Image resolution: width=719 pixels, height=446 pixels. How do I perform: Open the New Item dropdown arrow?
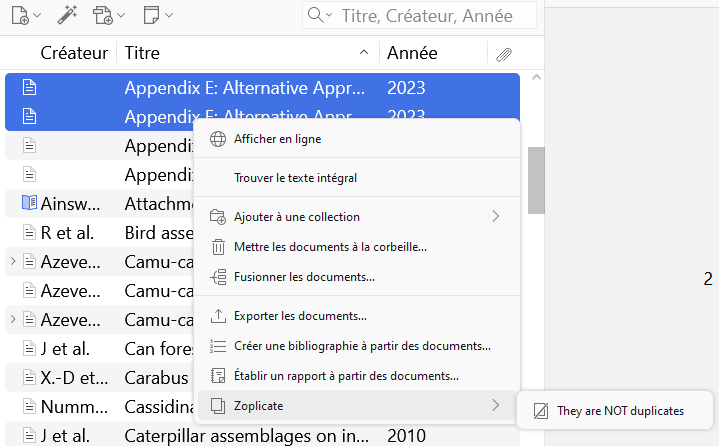[x=38, y=15]
